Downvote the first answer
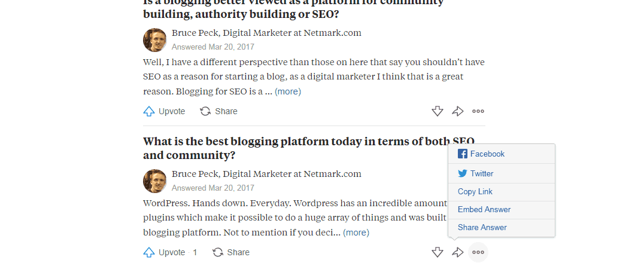Screen dimensions: 644x263 (x=438, y=111)
